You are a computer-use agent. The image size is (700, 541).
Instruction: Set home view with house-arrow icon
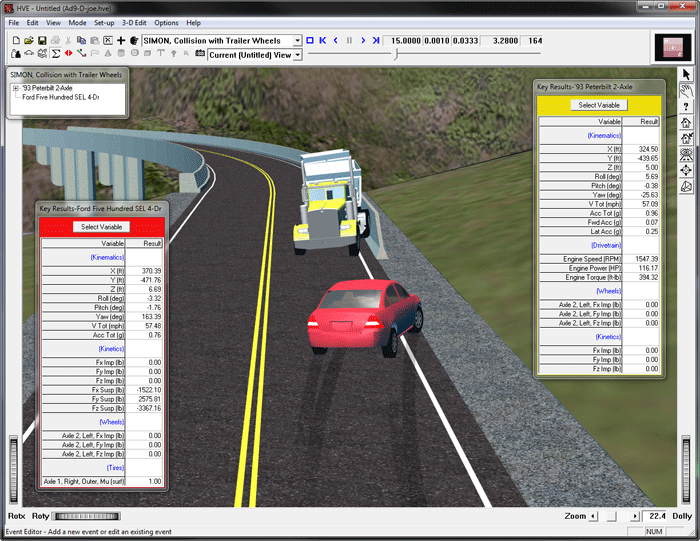[x=687, y=138]
